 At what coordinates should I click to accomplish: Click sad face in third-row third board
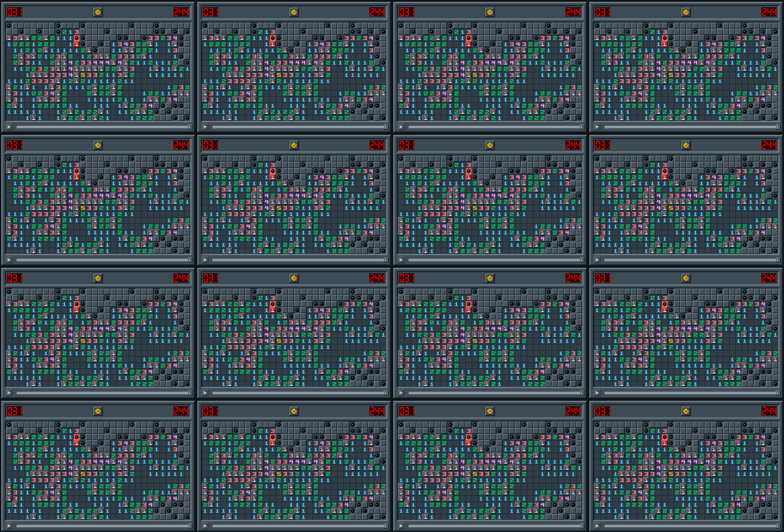click(490, 278)
